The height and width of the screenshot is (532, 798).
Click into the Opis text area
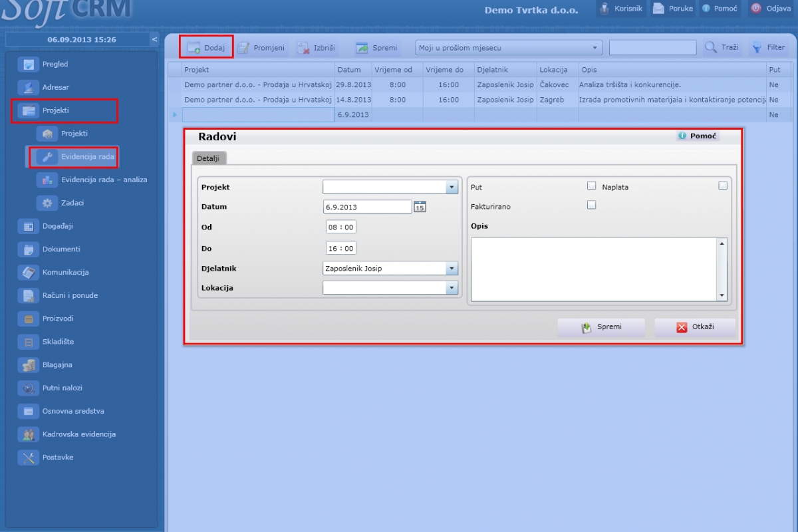pos(594,269)
